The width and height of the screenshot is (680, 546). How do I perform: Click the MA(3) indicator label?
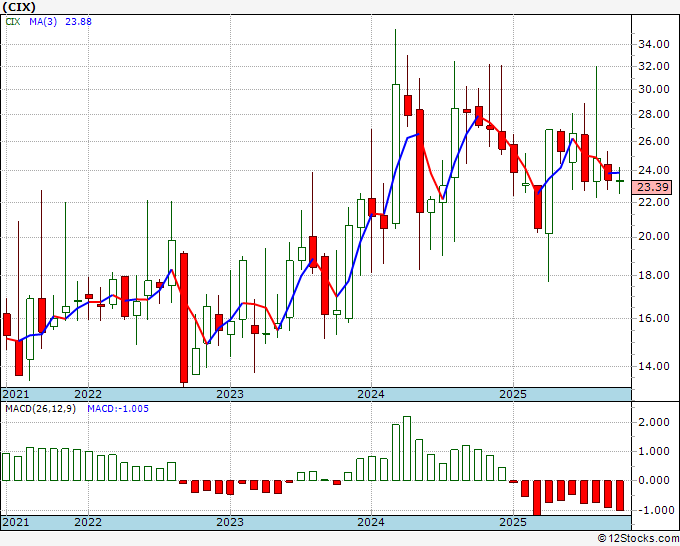(x=43, y=22)
